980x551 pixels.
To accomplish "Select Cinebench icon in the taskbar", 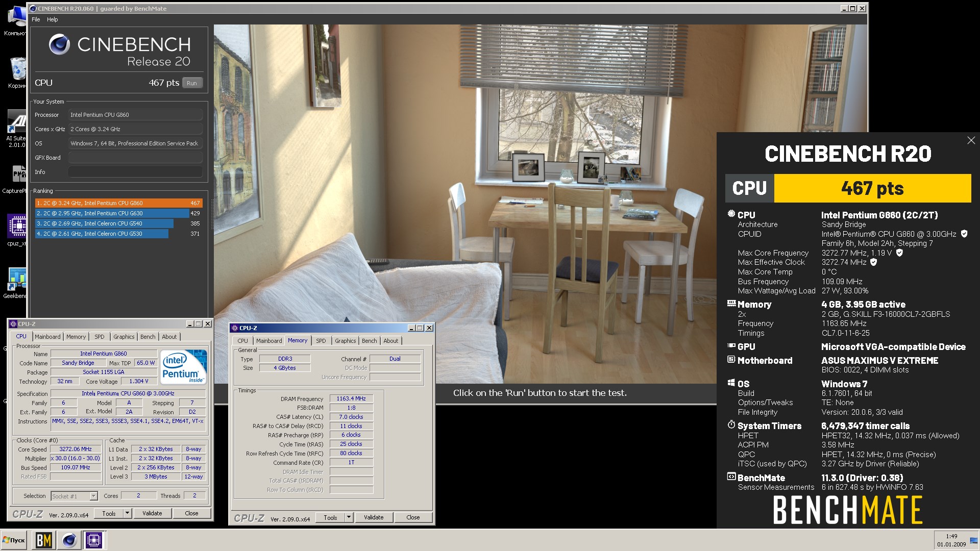I will (x=69, y=540).
